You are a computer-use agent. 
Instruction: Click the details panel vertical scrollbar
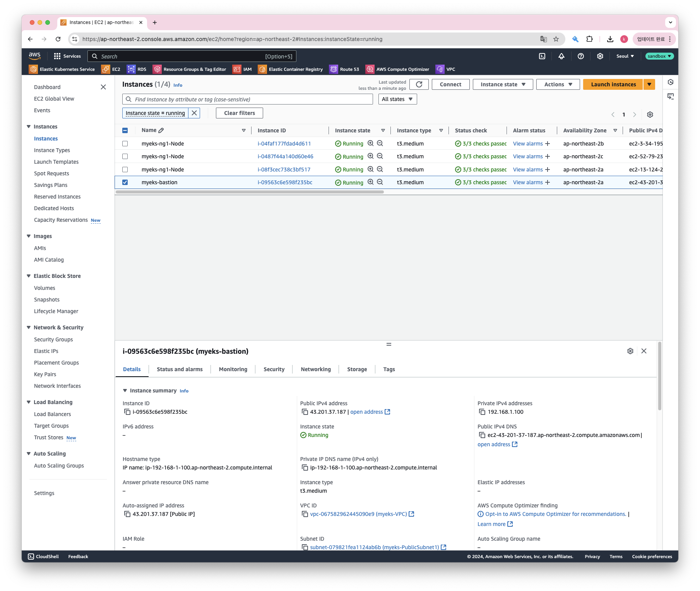click(660, 376)
